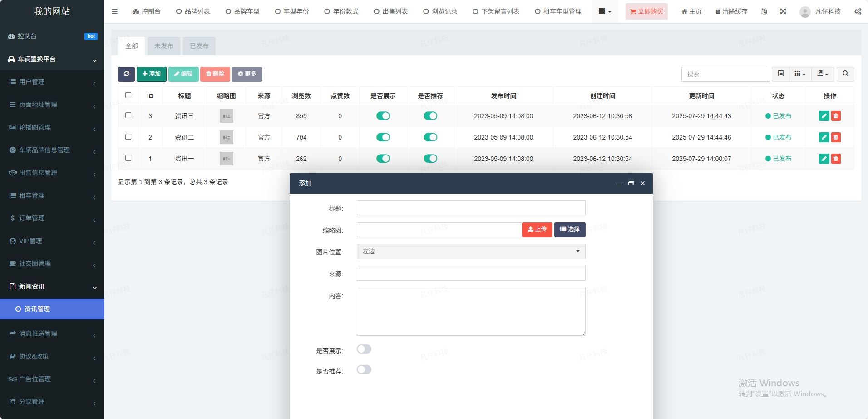Click the 标题 input field in dialog
Viewport: 868px width, 419px height.
click(471, 208)
